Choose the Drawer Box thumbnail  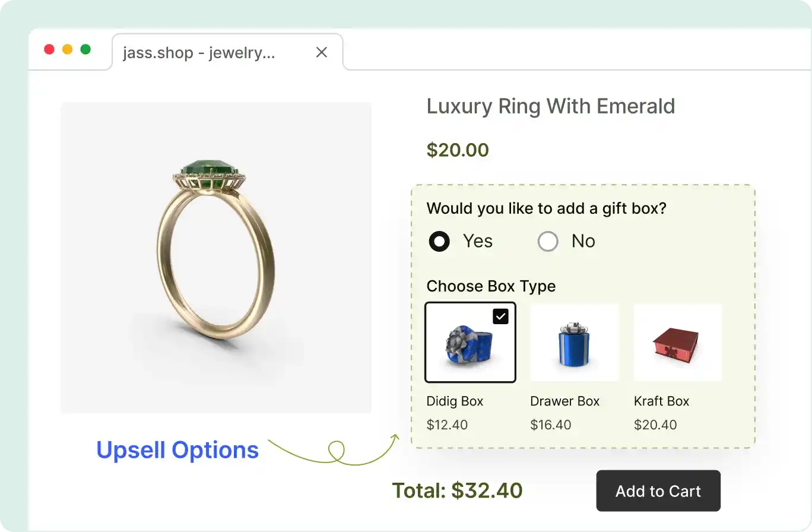point(574,343)
